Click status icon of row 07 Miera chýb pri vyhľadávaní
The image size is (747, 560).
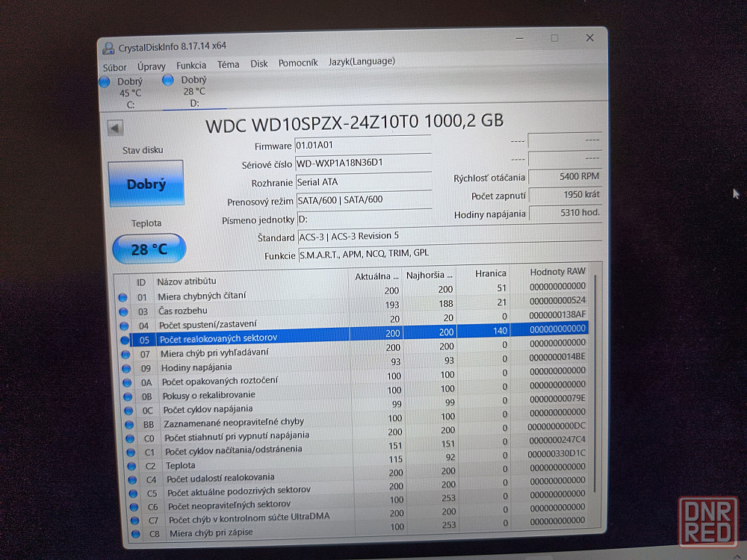(125, 355)
